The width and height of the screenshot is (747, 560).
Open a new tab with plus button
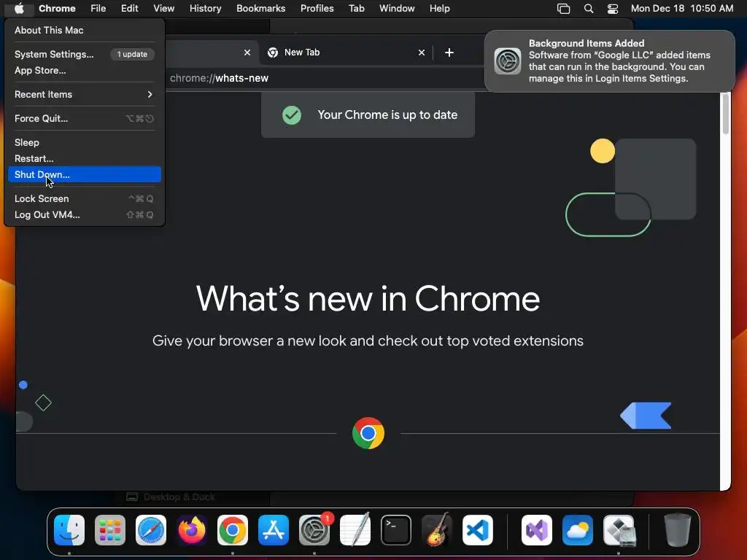pos(449,52)
